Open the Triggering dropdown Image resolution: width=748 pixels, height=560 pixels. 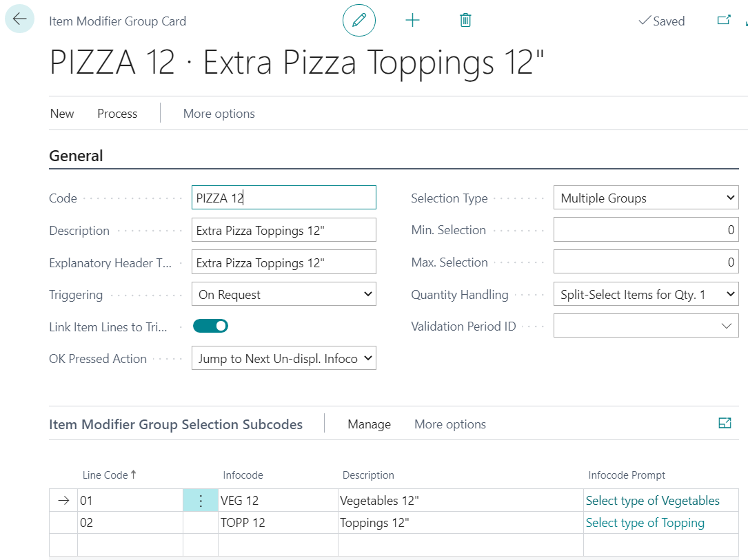pyautogui.click(x=283, y=295)
